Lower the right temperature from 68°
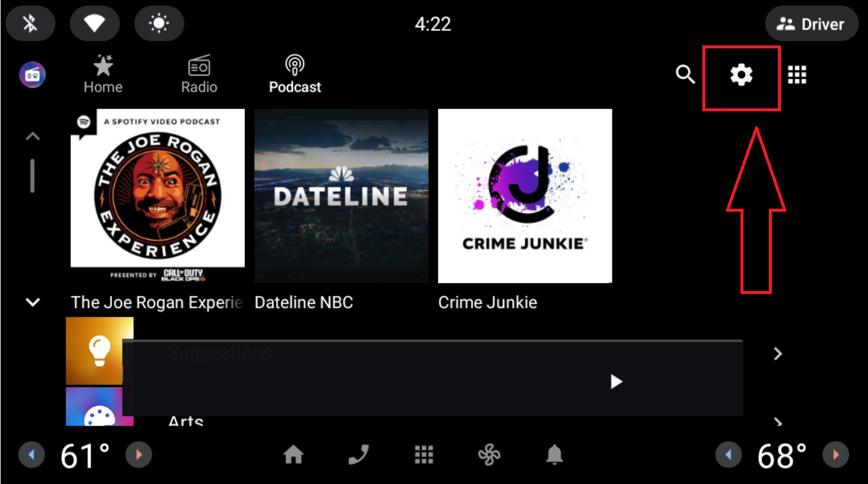The width and height of the screenshot is (868, 484). point(729,455)
